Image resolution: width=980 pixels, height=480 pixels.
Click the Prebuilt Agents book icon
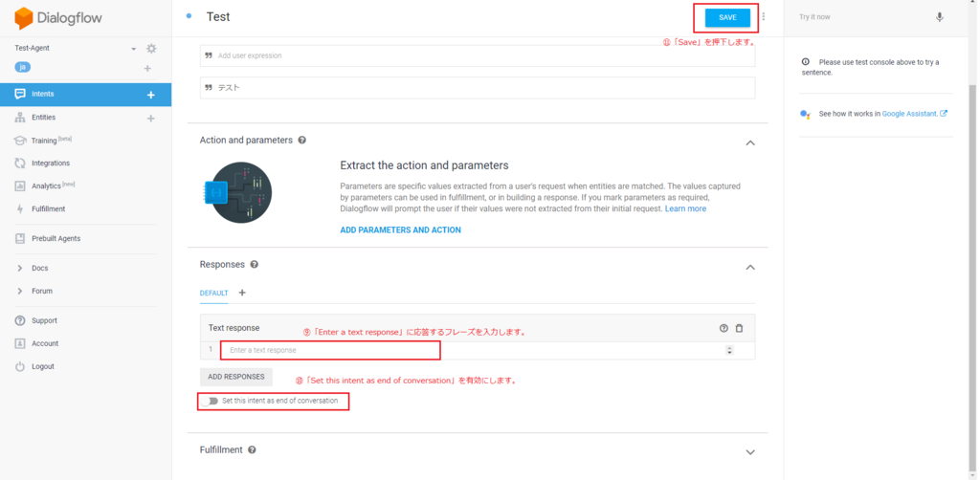pyautogui.click(x=20, y=238)
